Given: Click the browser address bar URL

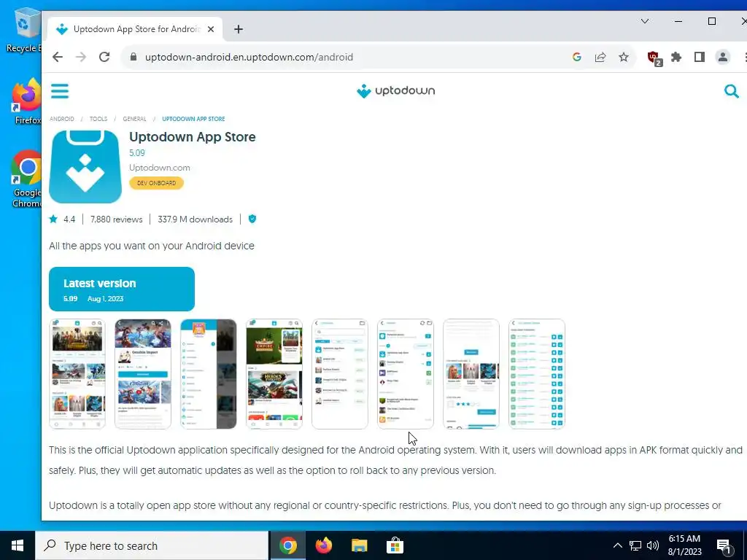Looking at the screenshot, I should pos(249,57).
